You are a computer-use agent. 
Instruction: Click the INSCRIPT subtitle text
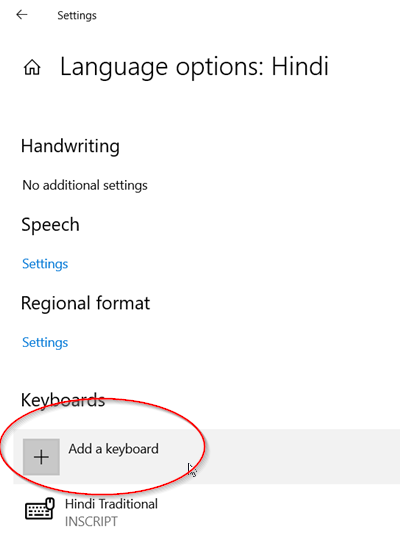pos(91,522)
